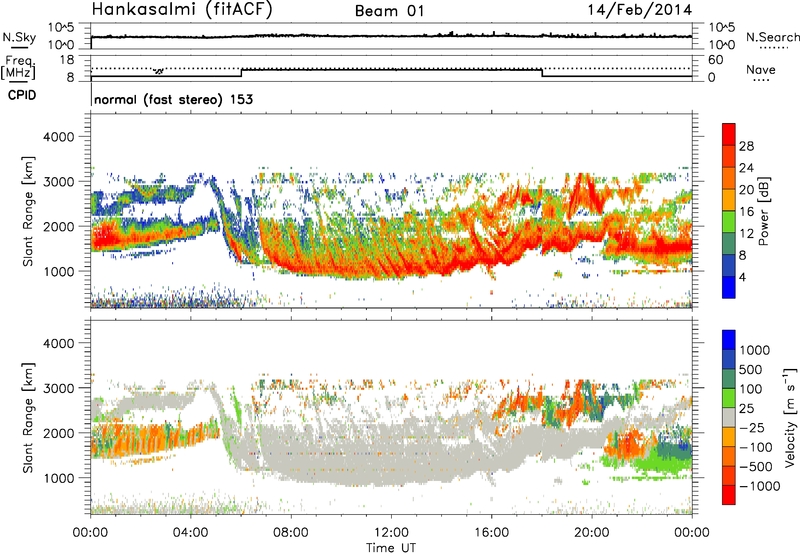Viewport: 800px width, 554px height.
Task: Click the "2000" tick of the velocity panel
Action: click(x=58, y=433)
